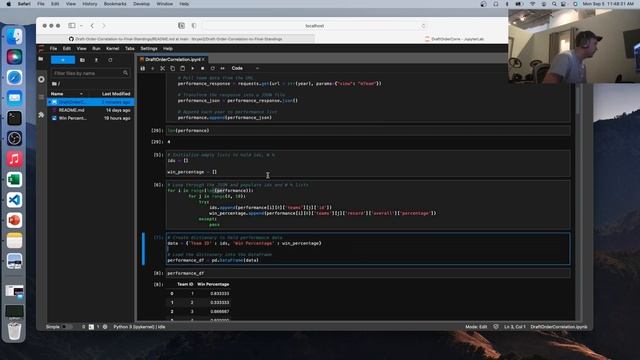Toggle the Simple interface mode switch
Image resolution: width=640 pixels, height=360 pixels.
[67, 327]
